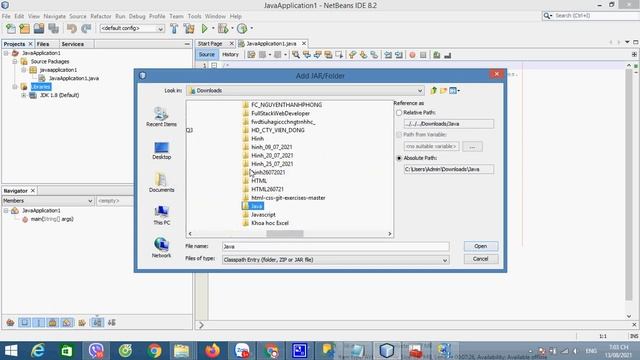
Task: Close the Add JAR/Folder dialog
Action: (x=496, y=74)
